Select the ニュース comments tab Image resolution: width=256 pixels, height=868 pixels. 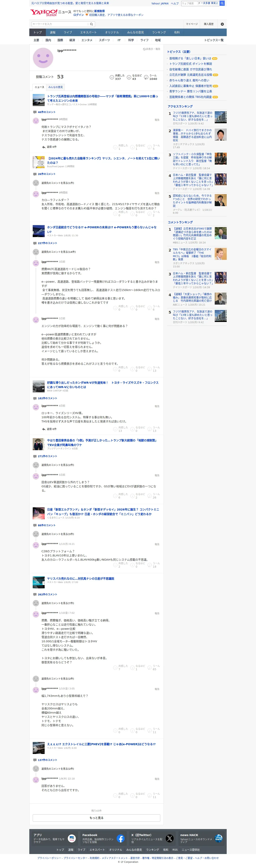click(39, 87)
